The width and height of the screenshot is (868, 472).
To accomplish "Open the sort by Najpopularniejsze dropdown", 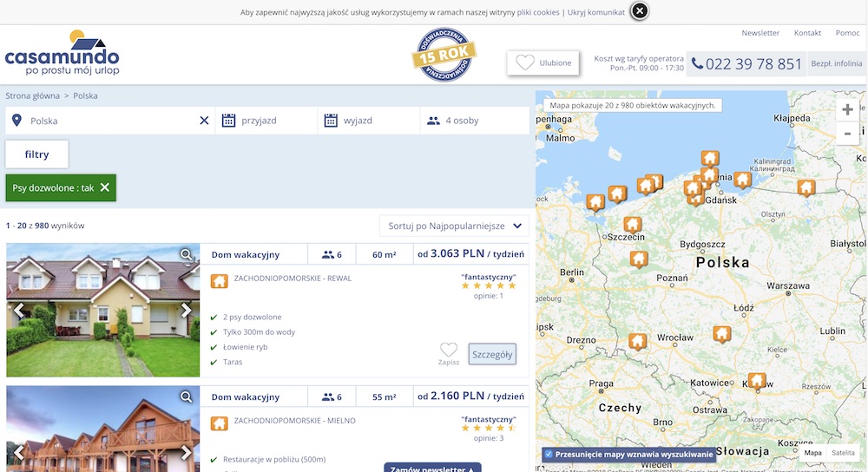I will (x=454, y=226).
